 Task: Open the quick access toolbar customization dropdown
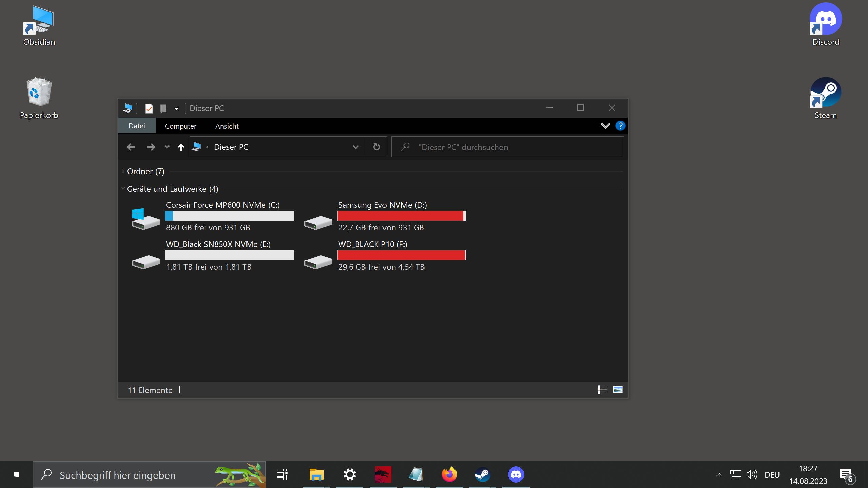click(x=176, y=108)
